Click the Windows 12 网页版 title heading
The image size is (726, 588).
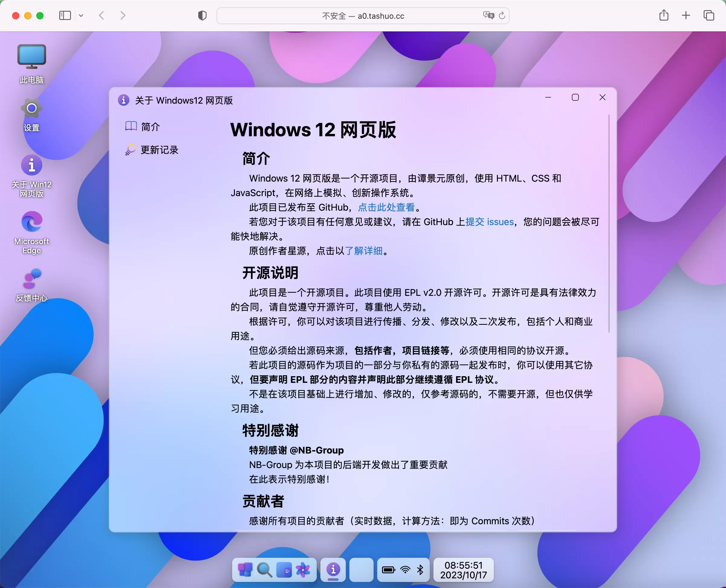tap(313, 129)
